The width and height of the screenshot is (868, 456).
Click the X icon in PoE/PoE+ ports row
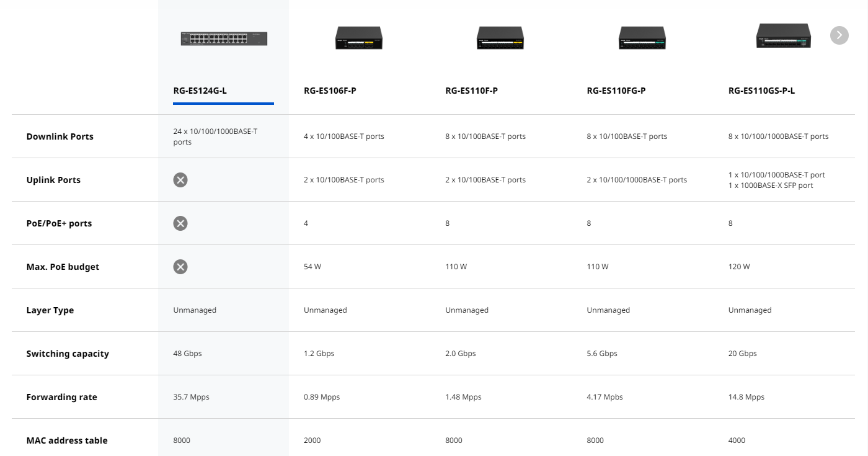click(x=180, y=223)
